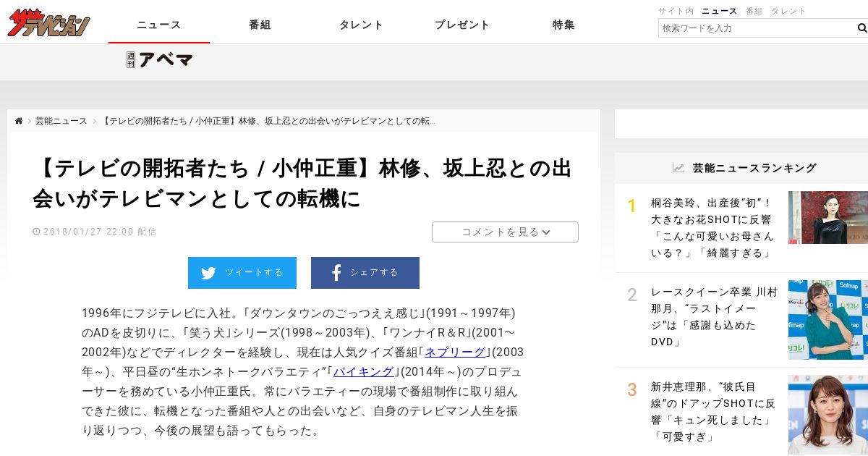Viewport: 868px width, 456px height.
Task: Click the 桐谷美玲 ranking thumbnail
Action: [828, 217]
